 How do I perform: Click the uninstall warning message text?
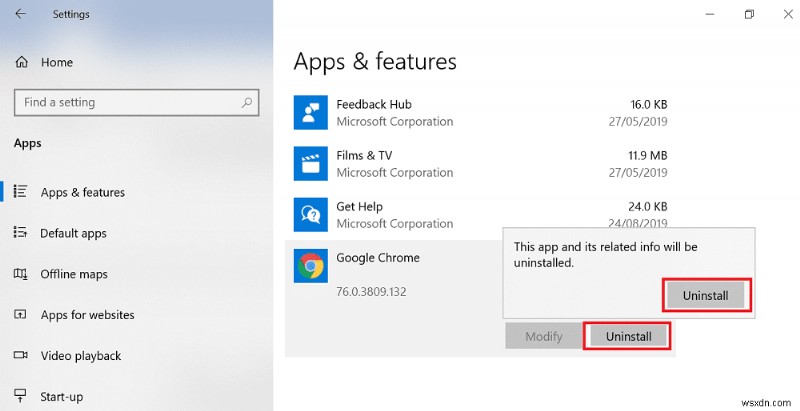[606, 254]
